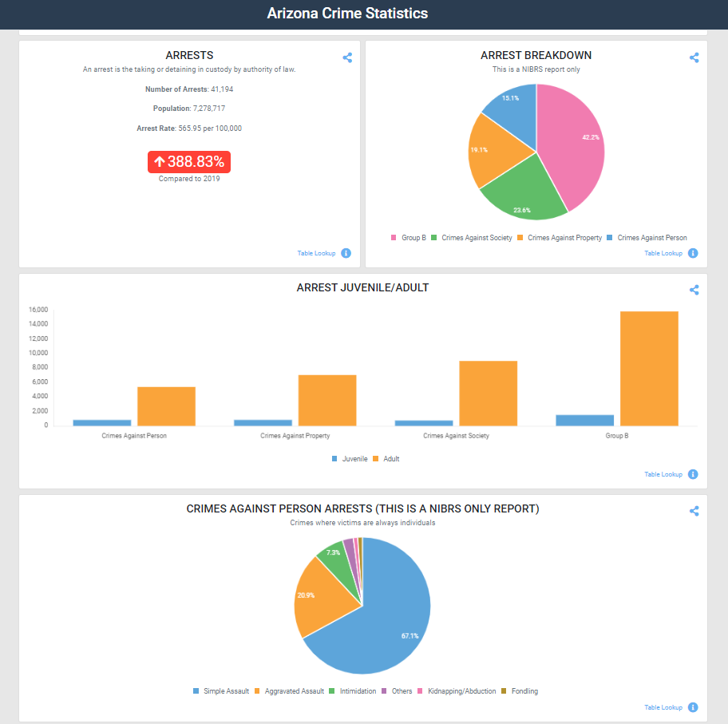Click share icon in Crimes Against Person card

pyautogui.click(x=694, y=511)
